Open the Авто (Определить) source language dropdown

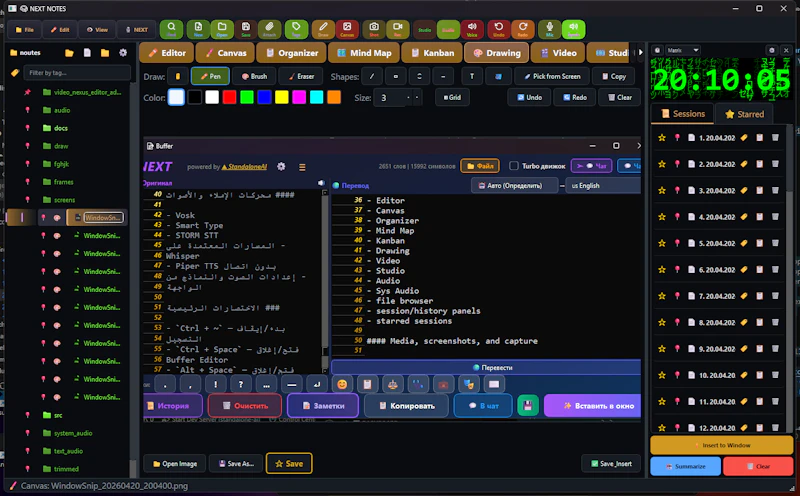(x=515, y=186)
